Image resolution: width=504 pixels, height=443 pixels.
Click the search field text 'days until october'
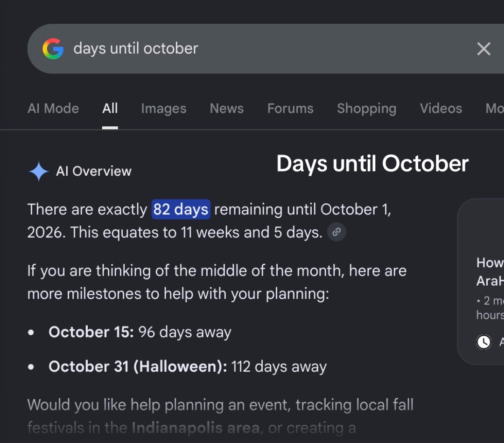[136, 49]
